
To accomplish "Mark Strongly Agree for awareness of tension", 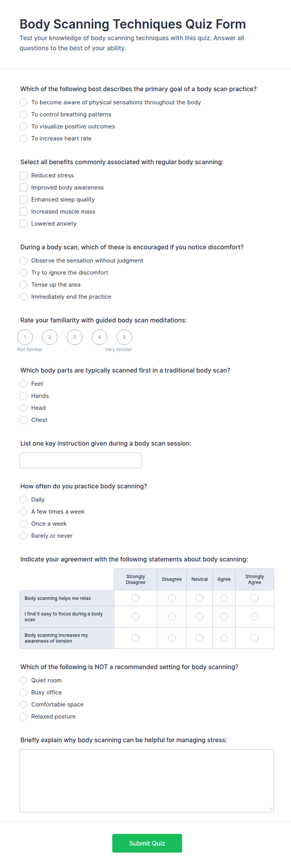I will 255,638.
